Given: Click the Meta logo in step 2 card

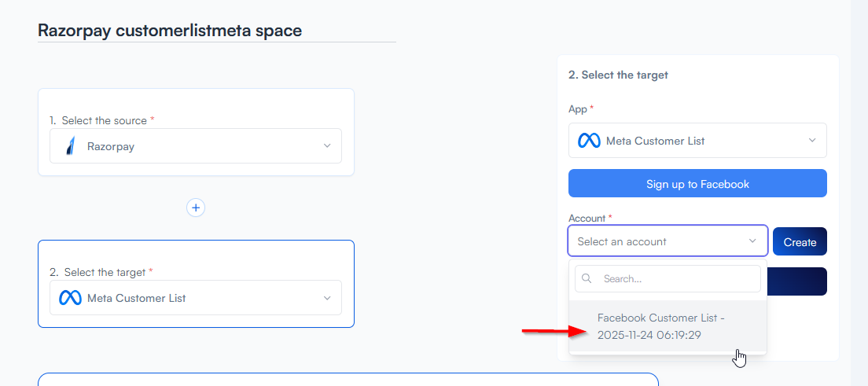Looking at the screenshot, I should [x=71, y=298].
